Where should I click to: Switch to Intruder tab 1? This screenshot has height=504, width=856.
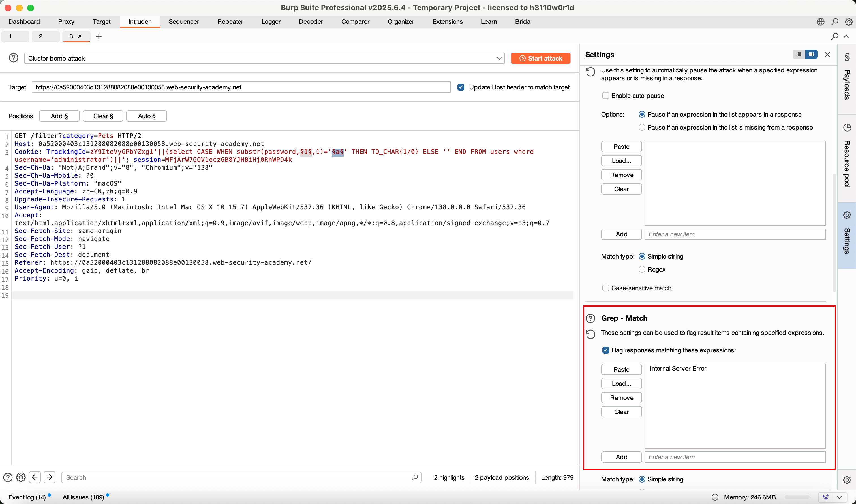point(15,36)
